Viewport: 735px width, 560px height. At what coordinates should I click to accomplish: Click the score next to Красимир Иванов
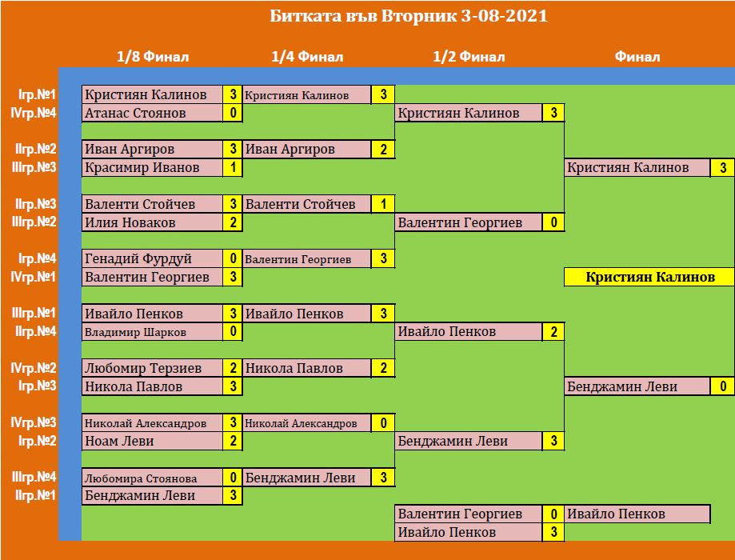pyautogui.click(x=233, y=167)
